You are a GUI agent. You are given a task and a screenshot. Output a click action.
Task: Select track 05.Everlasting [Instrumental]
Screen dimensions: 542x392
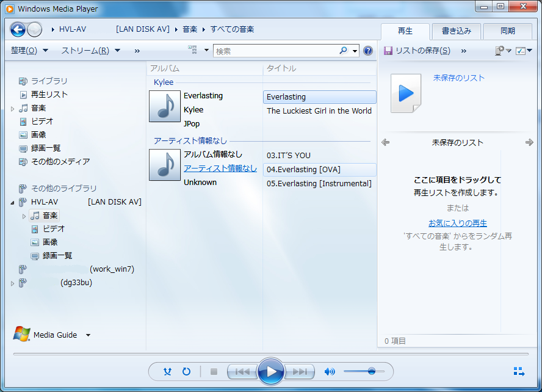tap(320, 184)
